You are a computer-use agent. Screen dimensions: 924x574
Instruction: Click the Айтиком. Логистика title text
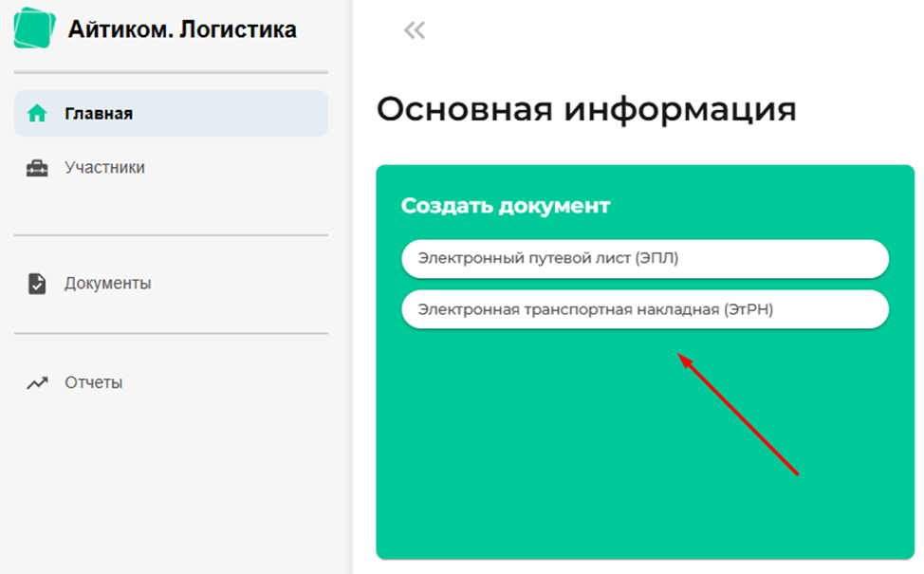click(x=182, y=30)
